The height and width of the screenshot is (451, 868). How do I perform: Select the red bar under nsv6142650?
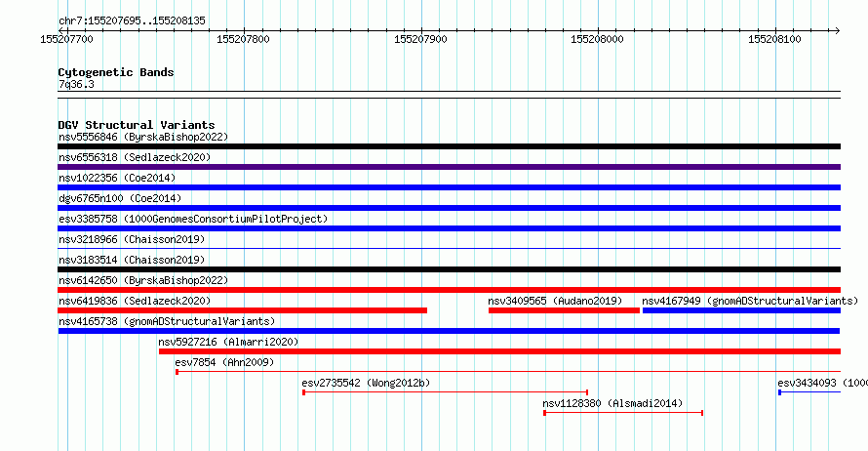(x=449, y=290)
